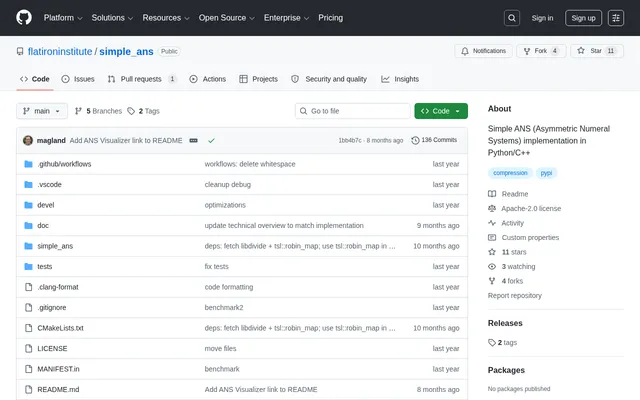Switch to the Pull requests tab
This screenshot has width=640, height=400.
click(142, 79)
